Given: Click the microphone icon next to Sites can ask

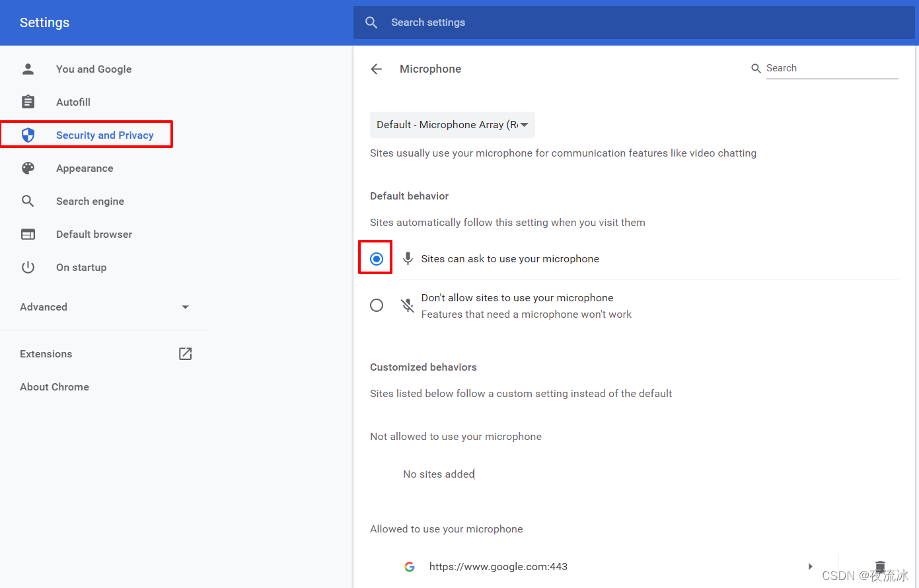Looking at the screenshot, I should [x=408, y=258].
